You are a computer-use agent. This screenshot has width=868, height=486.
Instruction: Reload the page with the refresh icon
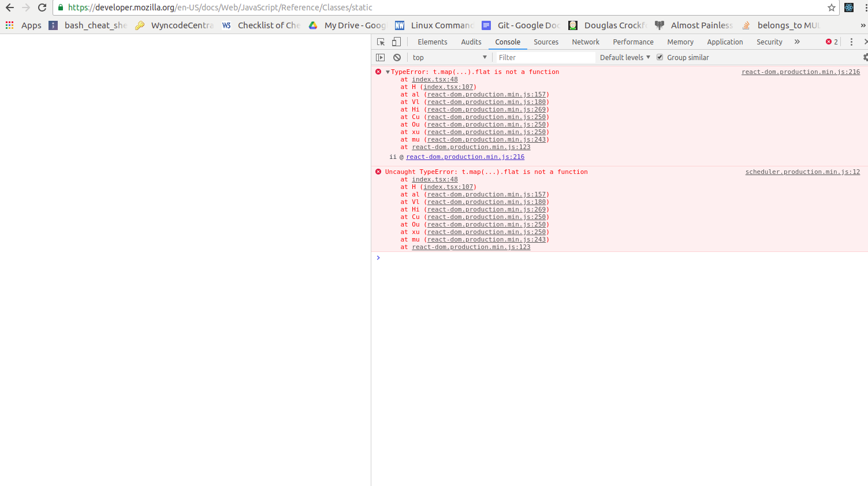[42, 8]
